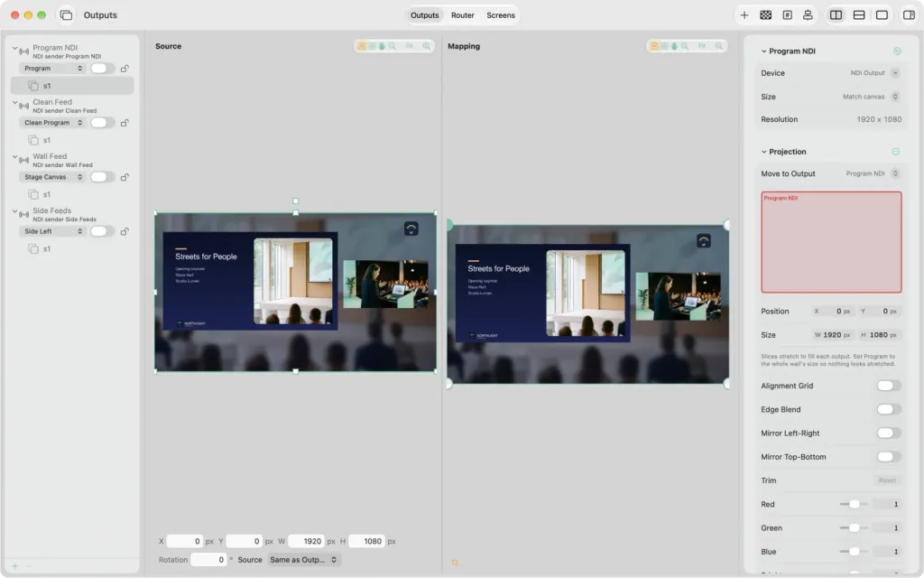924x578 pixels.
Task: Open the Size Match canvas dropdown
Action: pyautogui.click(x=871, y=97)
